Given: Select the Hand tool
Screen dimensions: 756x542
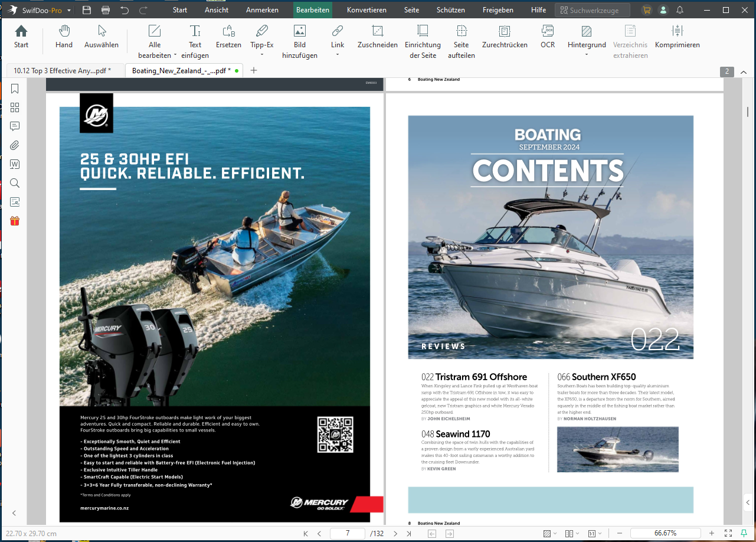Looking at the screenshot, I should tap(64, 37).
